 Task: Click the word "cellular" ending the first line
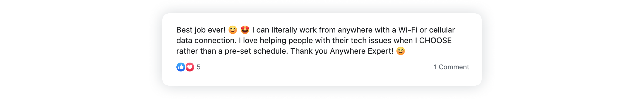pyautogui.click(x=442, y=30)
